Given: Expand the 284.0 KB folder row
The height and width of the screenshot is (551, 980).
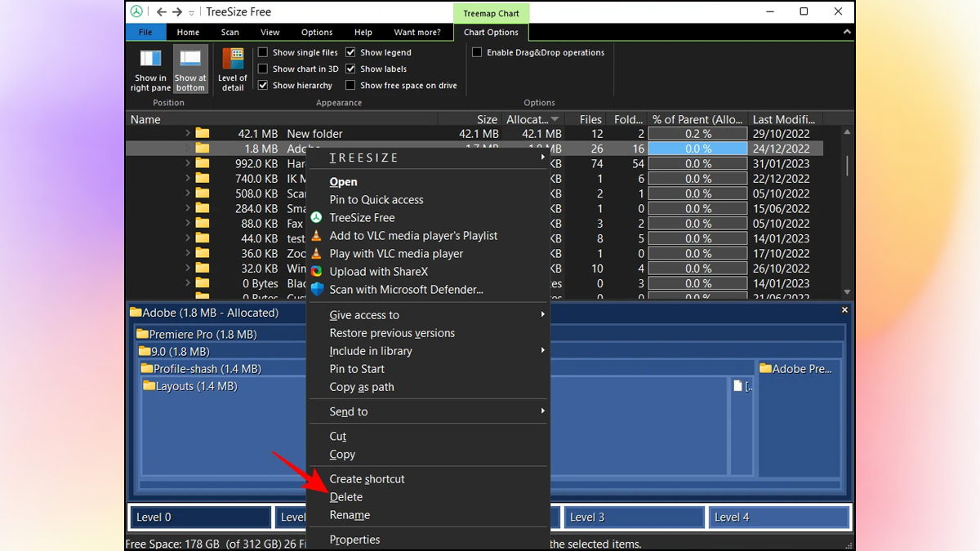Looking at the screenshot, I should tap(187, 208).
